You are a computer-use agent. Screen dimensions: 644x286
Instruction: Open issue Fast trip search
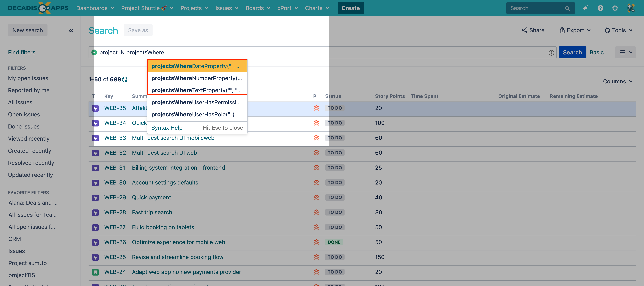click(x=152, y=212)
